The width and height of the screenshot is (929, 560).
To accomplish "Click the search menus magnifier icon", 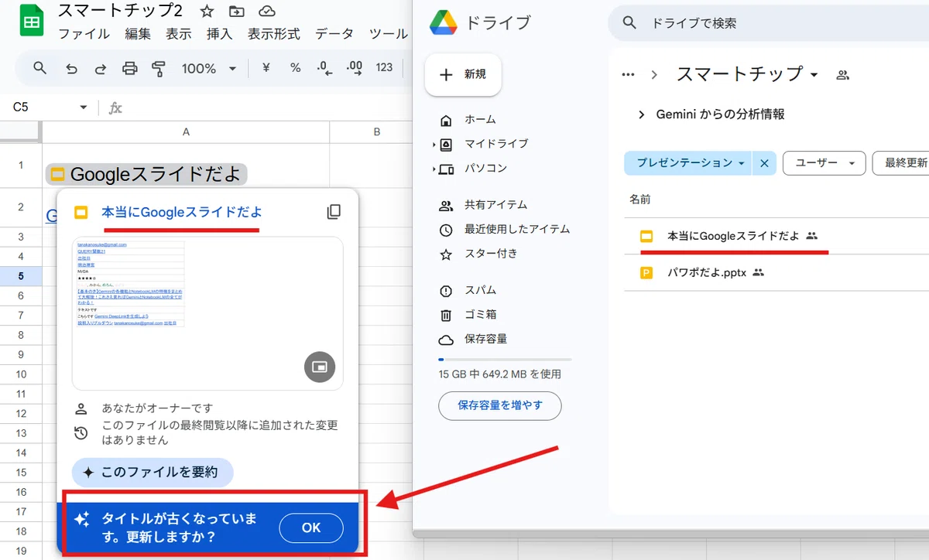I will pyautogui.click(x=40, y=68).
